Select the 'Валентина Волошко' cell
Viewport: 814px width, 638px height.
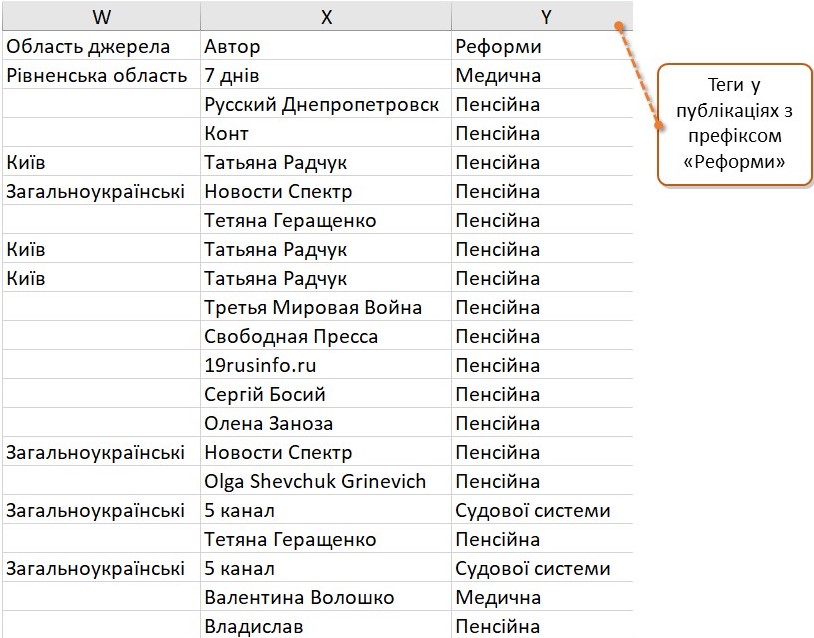point(326,597)
